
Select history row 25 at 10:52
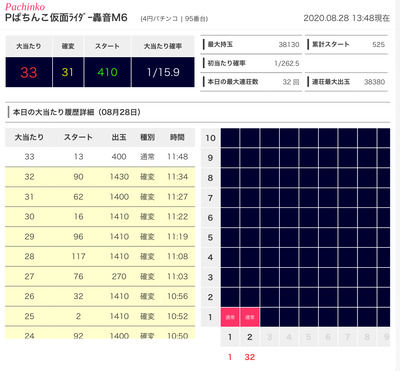pos(100,316)
